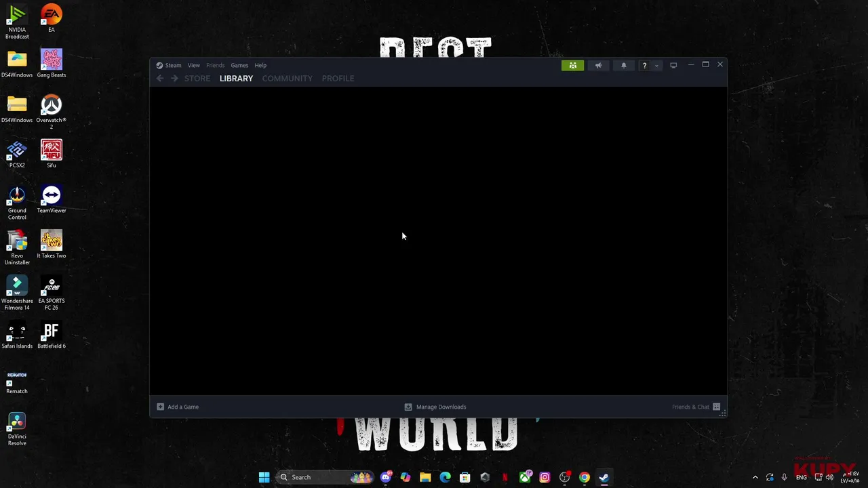
Task: Open volume control in system tray
Action: 829,477
